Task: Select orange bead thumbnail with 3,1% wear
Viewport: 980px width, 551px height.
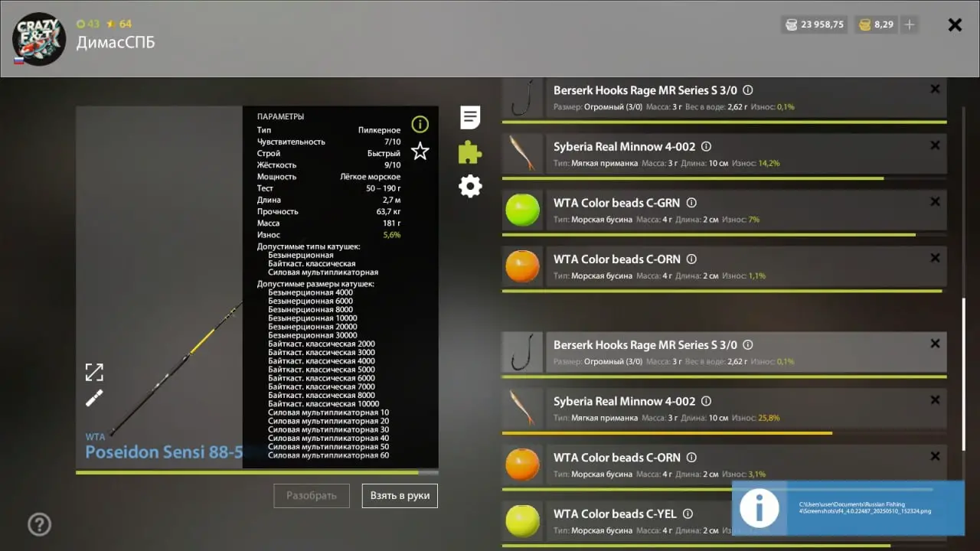Action: pyautogui.click(x=523, y=465)
